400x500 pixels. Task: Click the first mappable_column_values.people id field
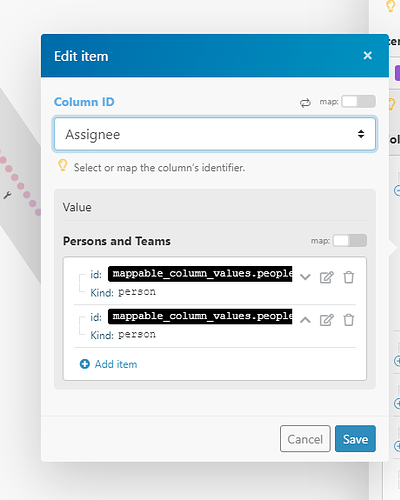[x=200, y=274]
